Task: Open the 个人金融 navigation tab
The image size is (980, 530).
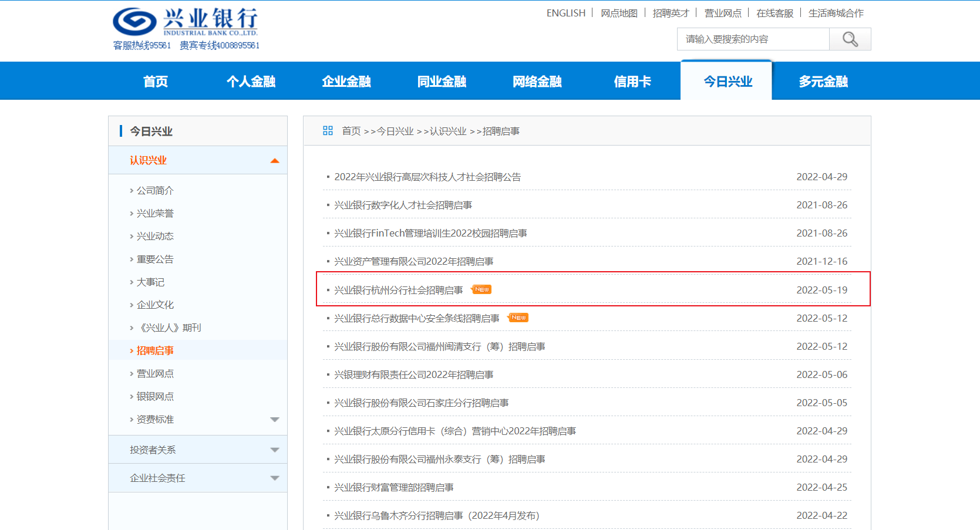Action: 251,81
